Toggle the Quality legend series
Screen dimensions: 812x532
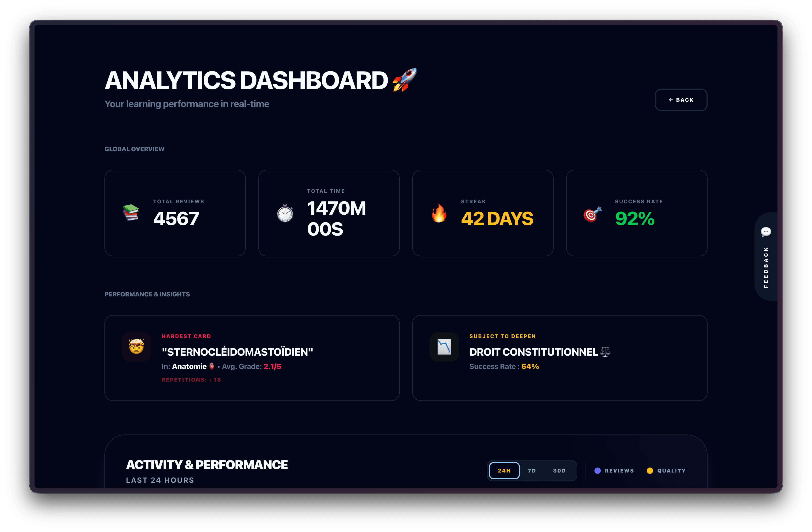[671, 470]
